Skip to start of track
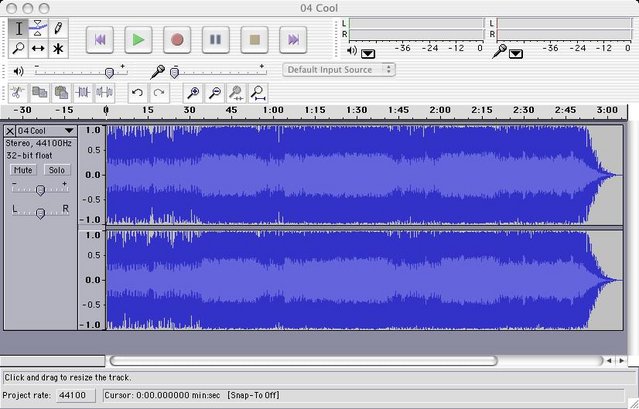Viewport: 639px width, 409px height. (100, 40)
